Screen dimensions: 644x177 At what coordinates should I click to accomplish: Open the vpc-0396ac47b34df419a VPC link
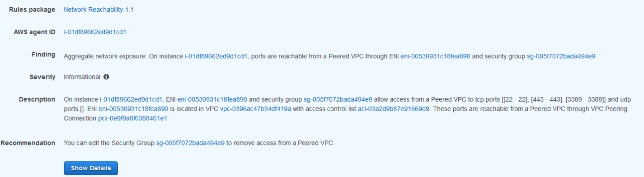click(255, 109)
